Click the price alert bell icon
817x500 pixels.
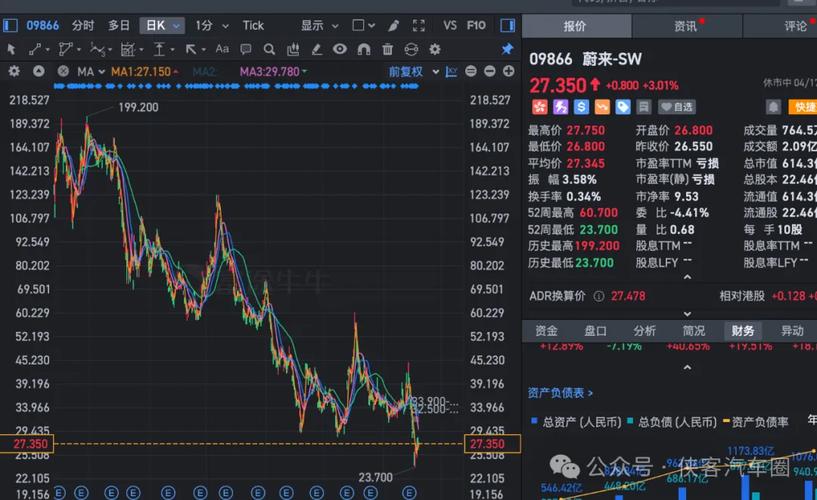(x=773, y=107)
